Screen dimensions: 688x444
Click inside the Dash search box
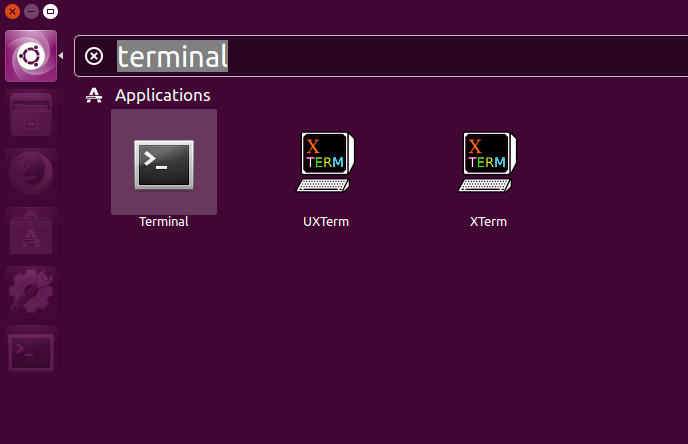click(x=381, y=56)
